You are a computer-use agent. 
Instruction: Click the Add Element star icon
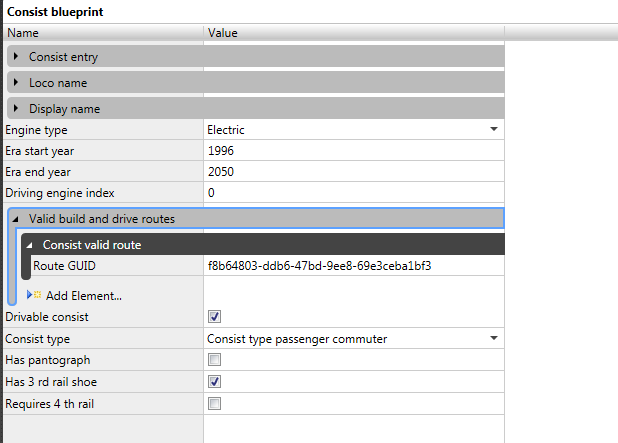click(38, 295)
